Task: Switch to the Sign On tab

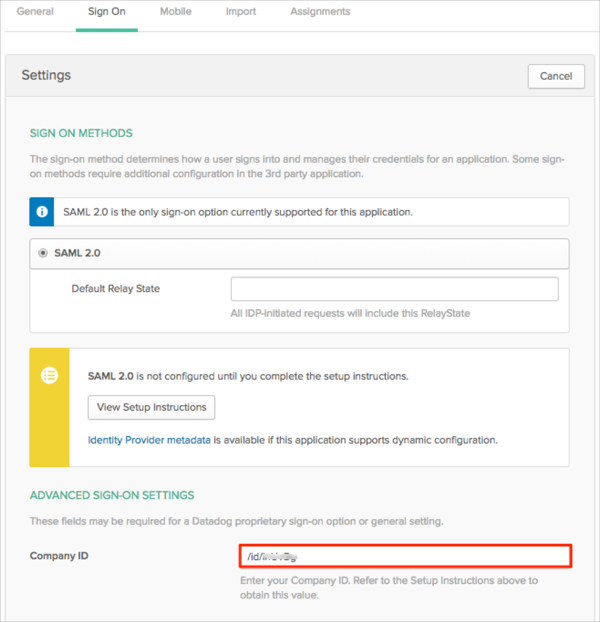Action: [107, 12]
